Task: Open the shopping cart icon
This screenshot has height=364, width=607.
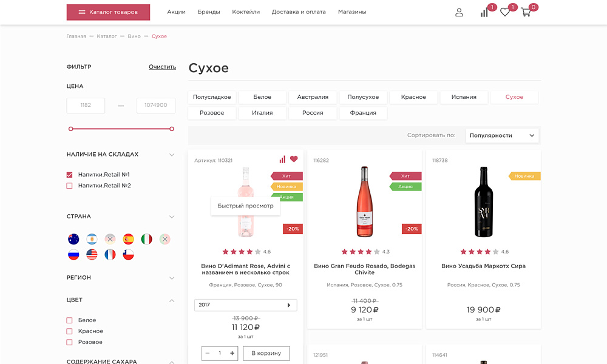Action: (526, 12)
